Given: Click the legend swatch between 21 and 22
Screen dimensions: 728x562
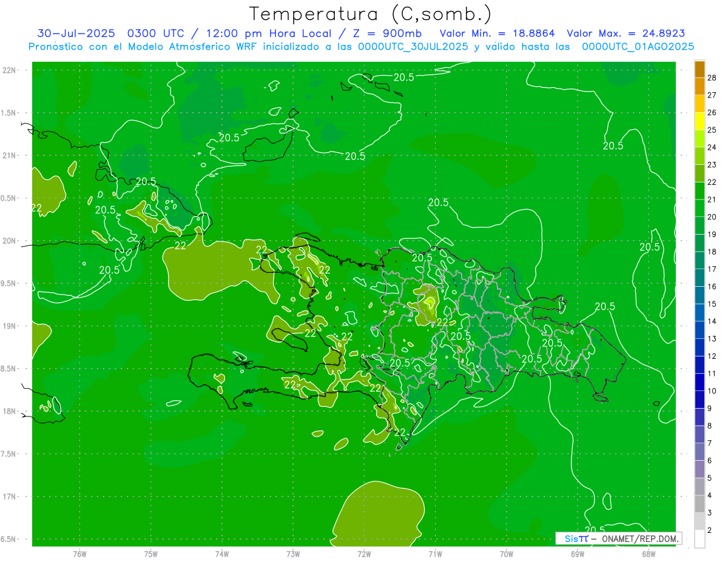Looking at the screenshot, I should [699, 191].
